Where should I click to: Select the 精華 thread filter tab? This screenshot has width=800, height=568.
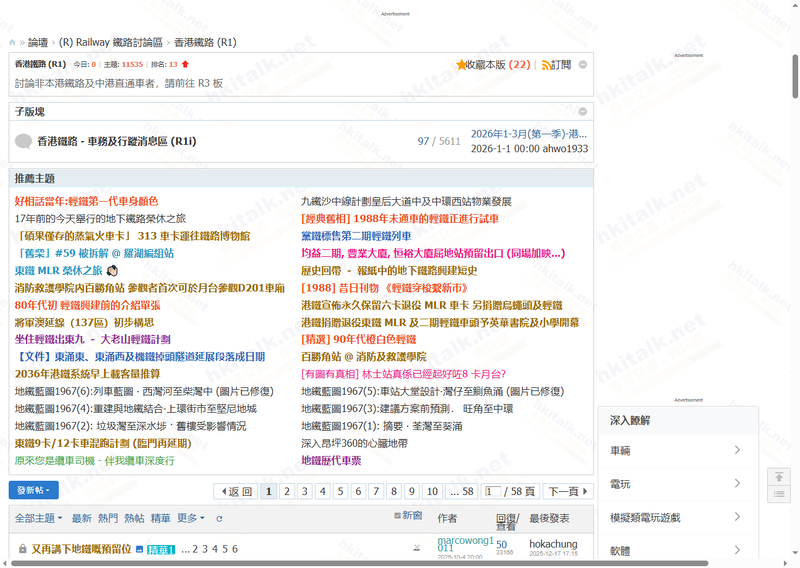coord(161,518)
